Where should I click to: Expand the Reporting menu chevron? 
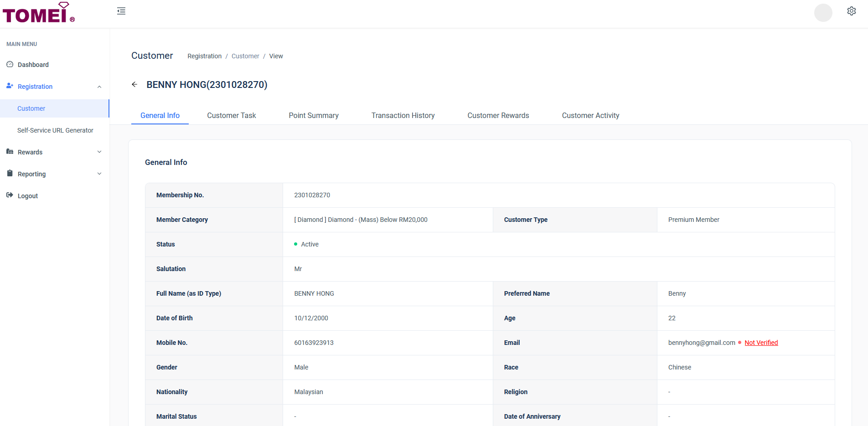99,174
